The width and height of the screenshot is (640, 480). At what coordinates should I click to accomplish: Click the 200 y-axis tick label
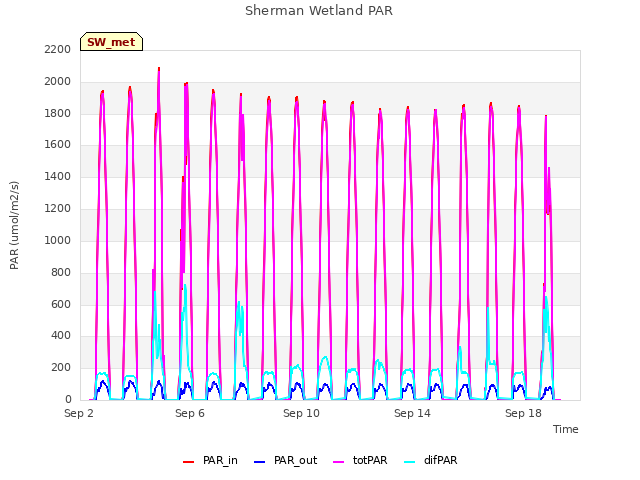[61, 367]
